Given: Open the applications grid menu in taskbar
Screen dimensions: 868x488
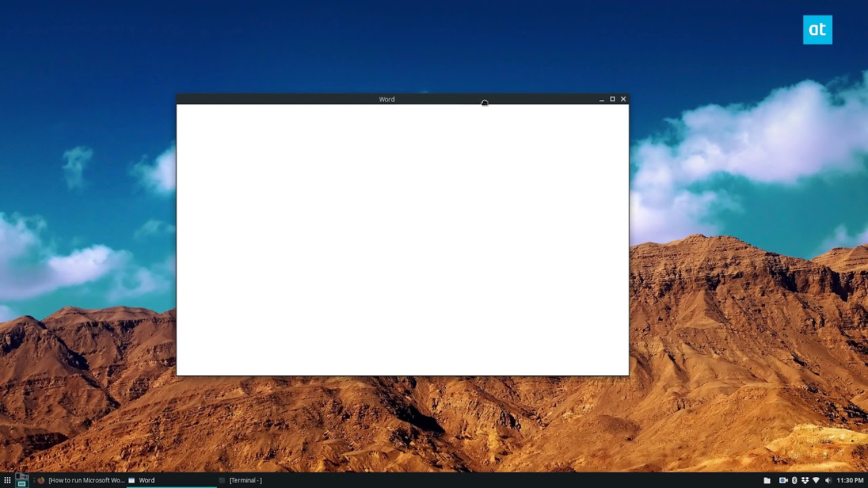Looking at the screenshot, I should click(x=7, y=481).
